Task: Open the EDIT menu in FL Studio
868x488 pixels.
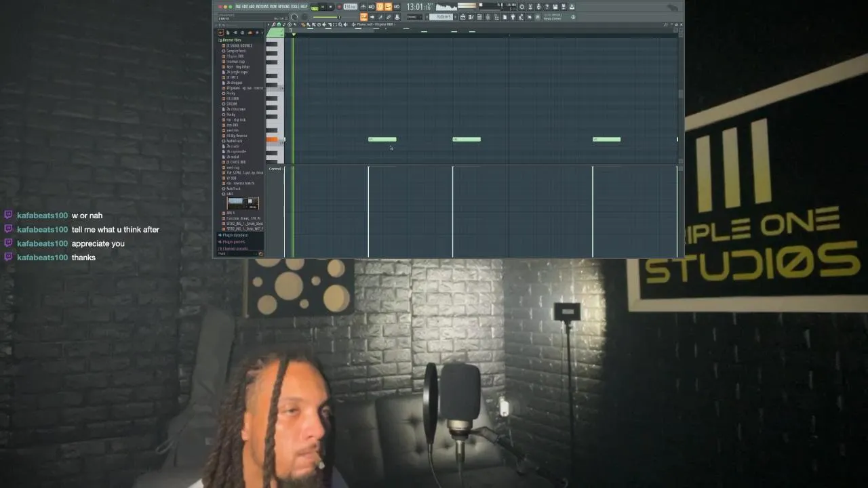Action: (245, 7)
